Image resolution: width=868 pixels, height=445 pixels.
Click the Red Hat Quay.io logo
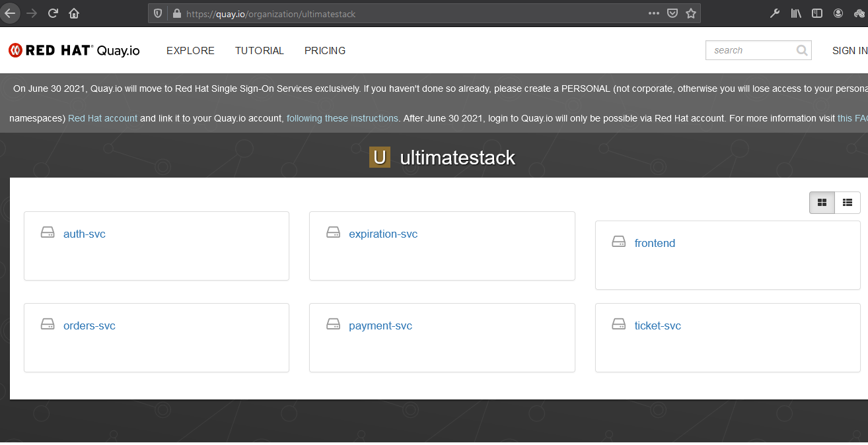[x=74, y=50]
